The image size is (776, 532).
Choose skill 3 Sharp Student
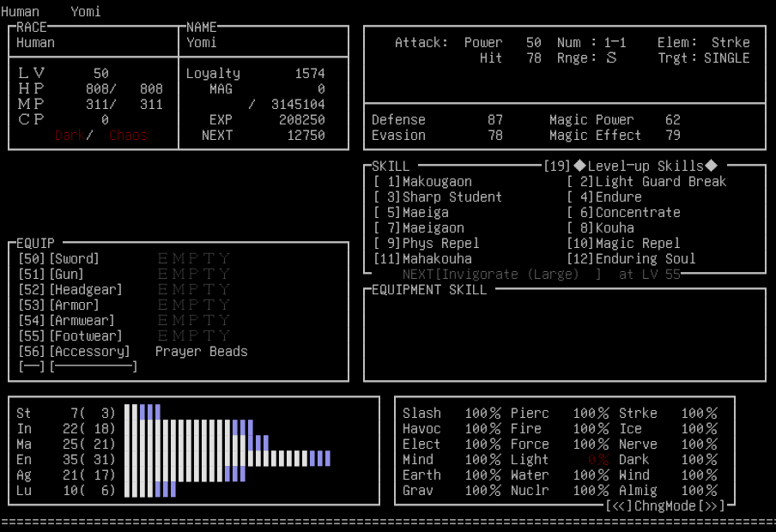point(438,197)
